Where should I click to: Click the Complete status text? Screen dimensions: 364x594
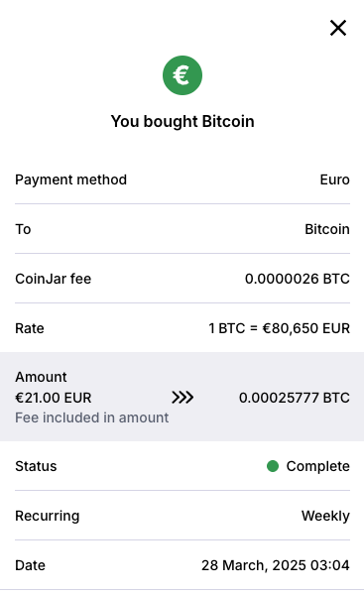coord(317,466)
